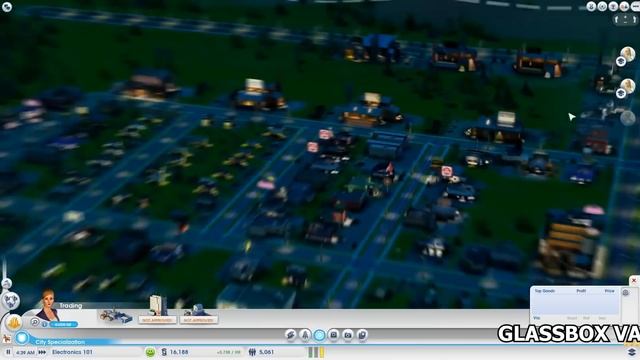Click the Trading advisor portrait

[x=48, y=305]
